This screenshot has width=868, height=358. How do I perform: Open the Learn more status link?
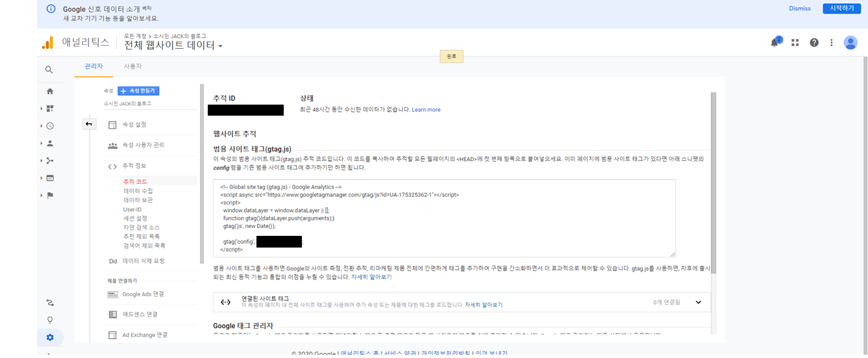click(x=426, y=110)
